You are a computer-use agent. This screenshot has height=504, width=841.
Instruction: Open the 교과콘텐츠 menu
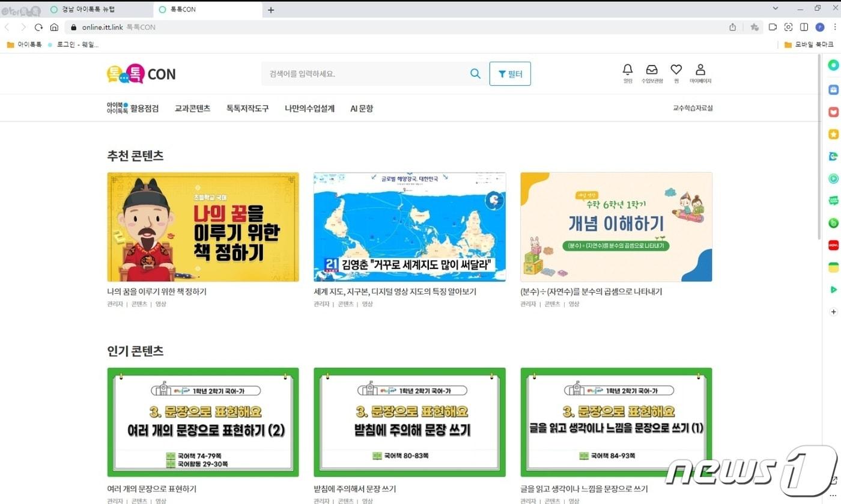pos(192,109)
